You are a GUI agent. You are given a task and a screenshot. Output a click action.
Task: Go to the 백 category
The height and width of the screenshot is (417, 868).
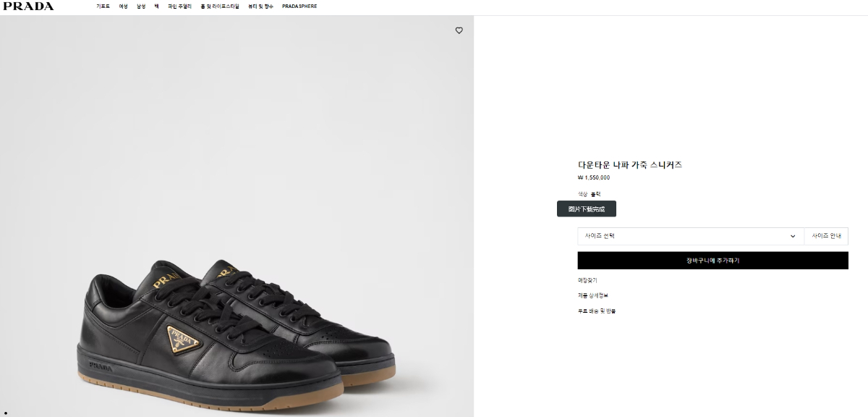pos(156,7)
